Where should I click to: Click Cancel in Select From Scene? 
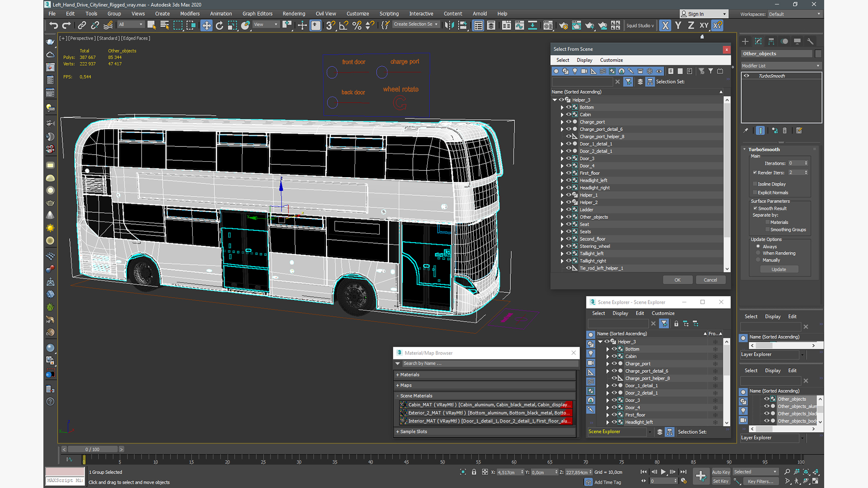click(x=710, y=280)
